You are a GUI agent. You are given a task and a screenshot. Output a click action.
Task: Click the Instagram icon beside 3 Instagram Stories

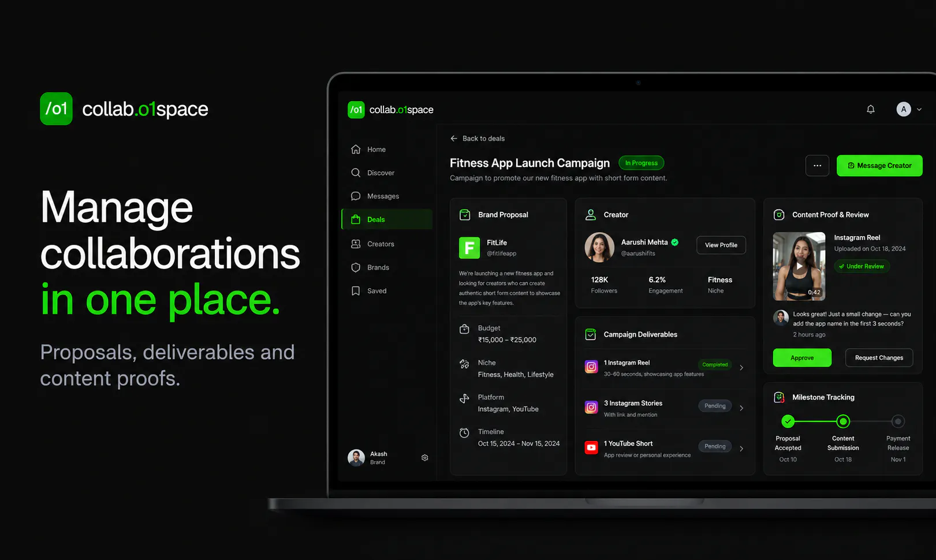591,407
